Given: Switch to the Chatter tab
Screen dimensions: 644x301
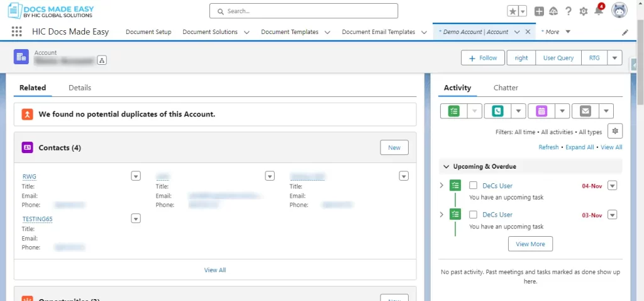Looking at the screenshot, I should point(506,88).
